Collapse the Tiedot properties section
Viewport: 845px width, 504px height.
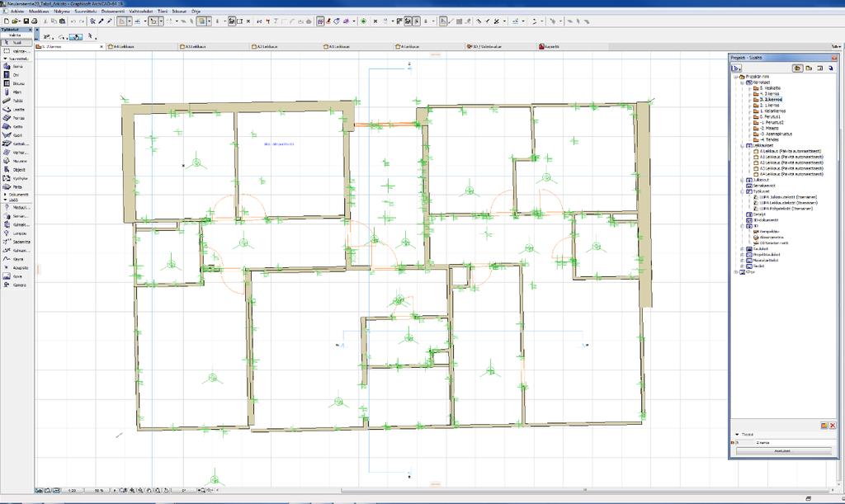pos(737,435)
